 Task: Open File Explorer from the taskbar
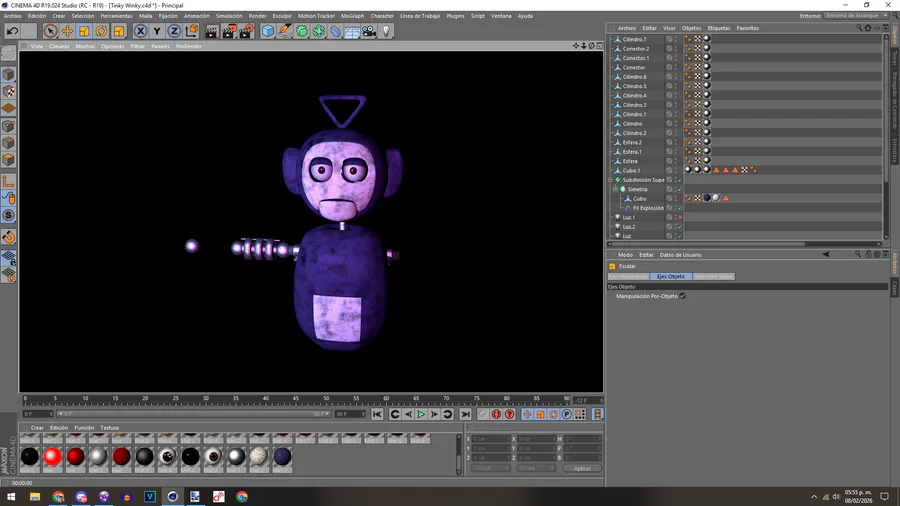(35, 497)
